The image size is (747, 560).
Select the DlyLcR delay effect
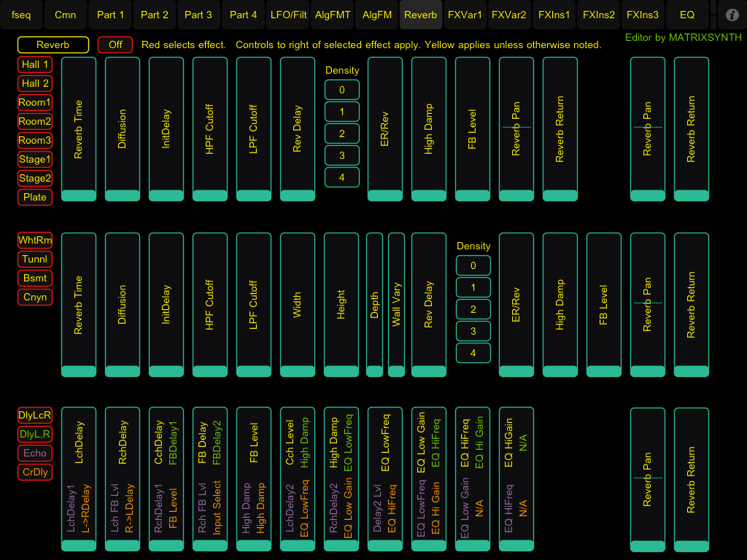[x=35, y=416]
